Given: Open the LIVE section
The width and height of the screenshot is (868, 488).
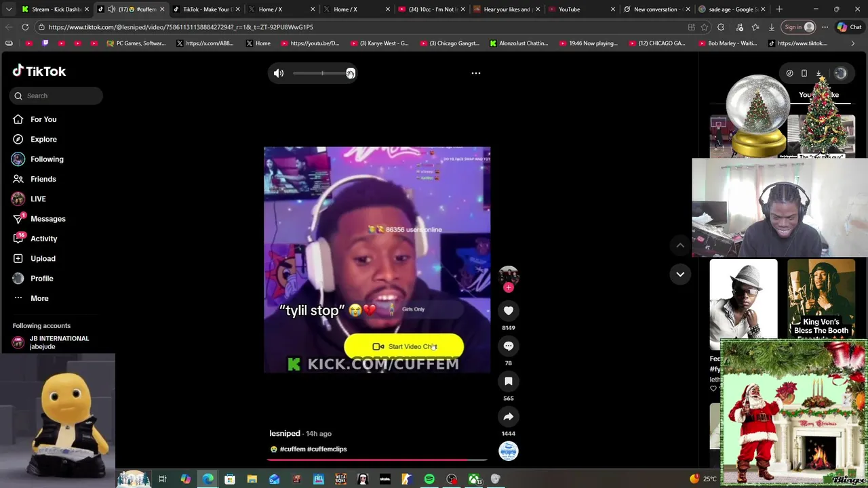Looking at the screenshot, I should pos(38,199).
